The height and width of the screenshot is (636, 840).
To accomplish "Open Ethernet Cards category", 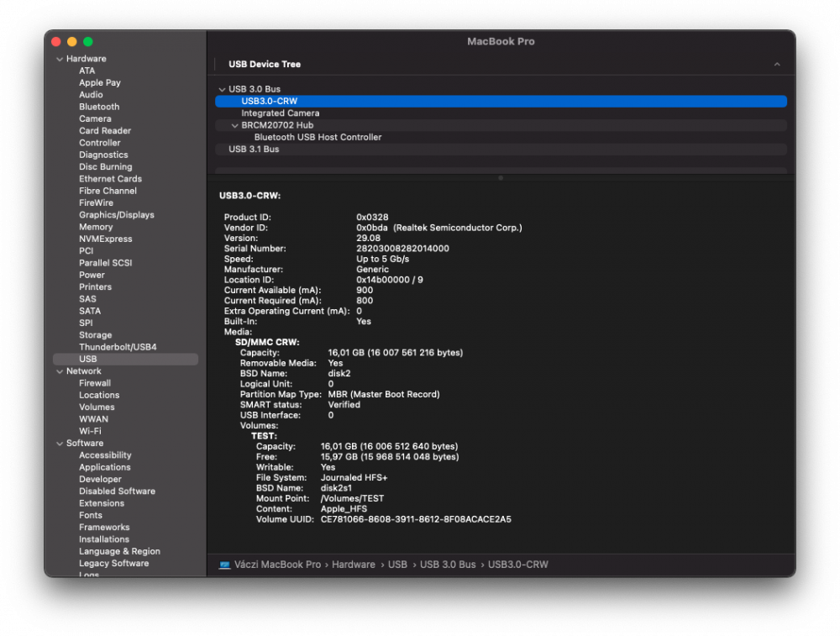I will (110, 179).
